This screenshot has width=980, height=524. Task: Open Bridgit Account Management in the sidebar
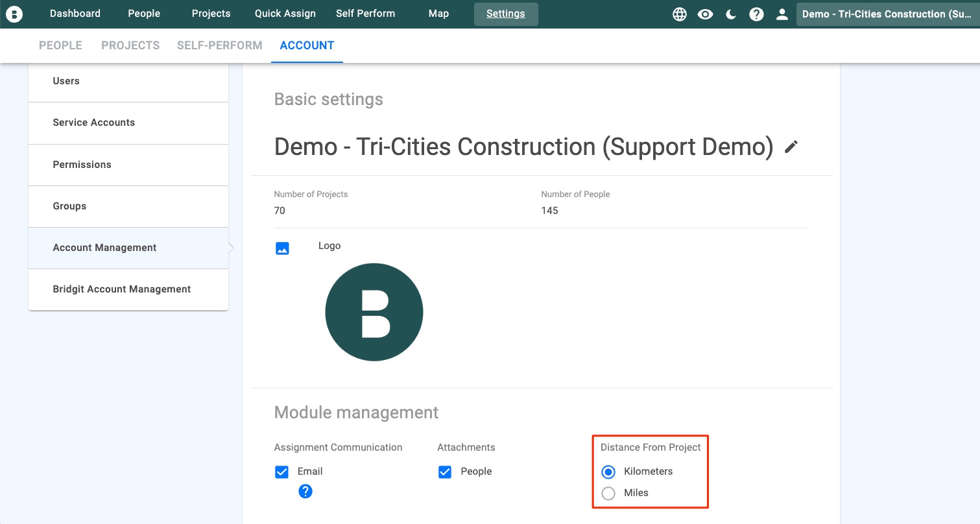(128, 289)
